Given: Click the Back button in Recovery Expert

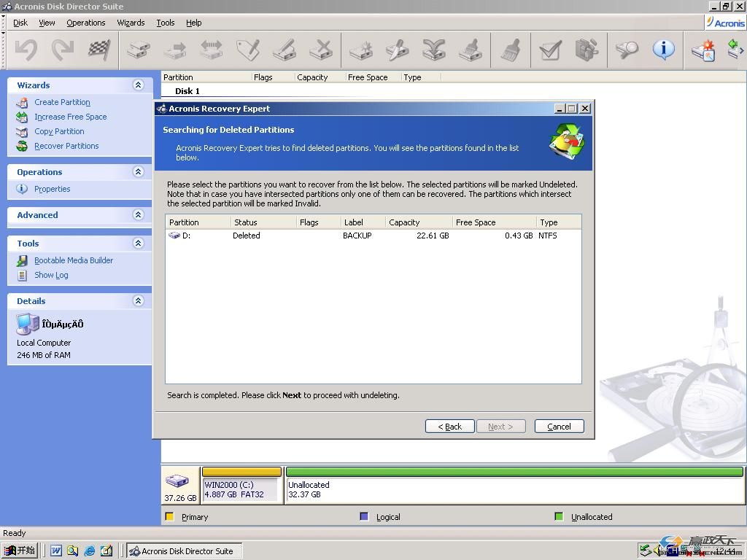Looking at the screenshot, I should (449, 427).
